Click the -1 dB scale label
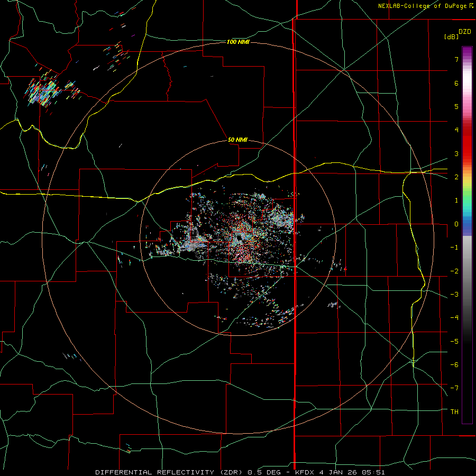 (454, 248)
